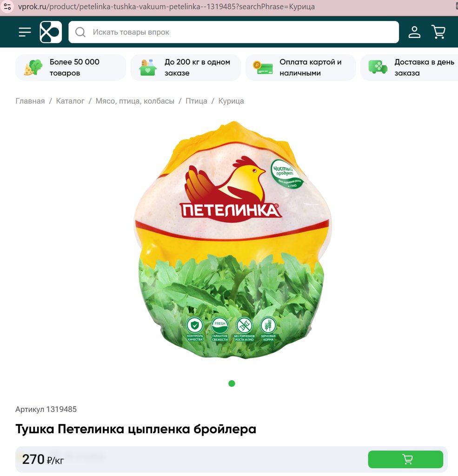Click the browser site settings icon
This screenshot has height=476, width=458.
(7, 7)
